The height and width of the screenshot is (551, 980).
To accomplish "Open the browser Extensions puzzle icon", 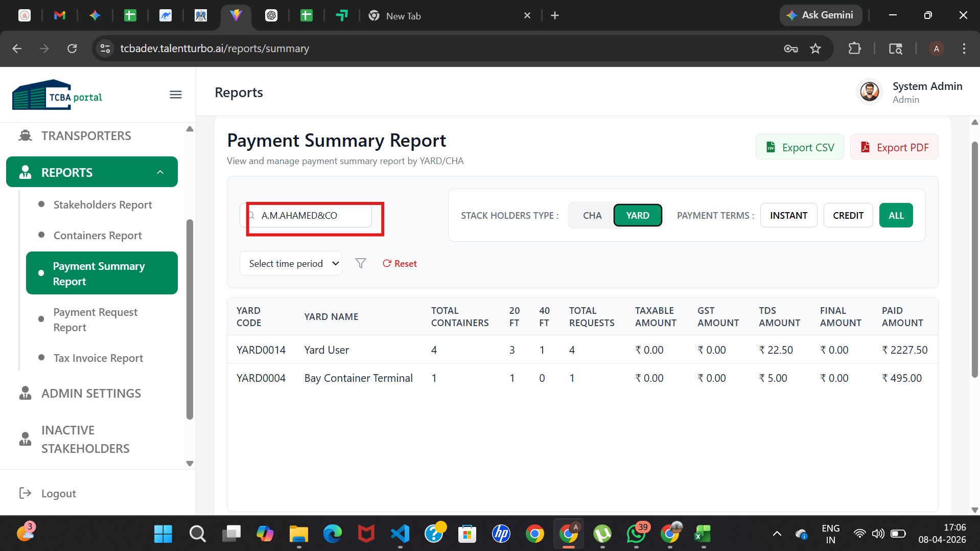I will click(x=855, y=49).
